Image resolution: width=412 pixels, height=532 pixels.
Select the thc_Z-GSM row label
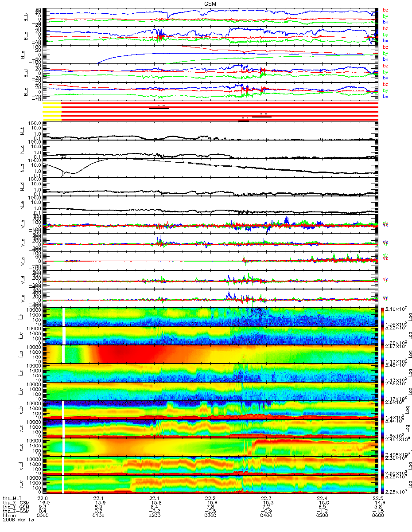[16, 510]
